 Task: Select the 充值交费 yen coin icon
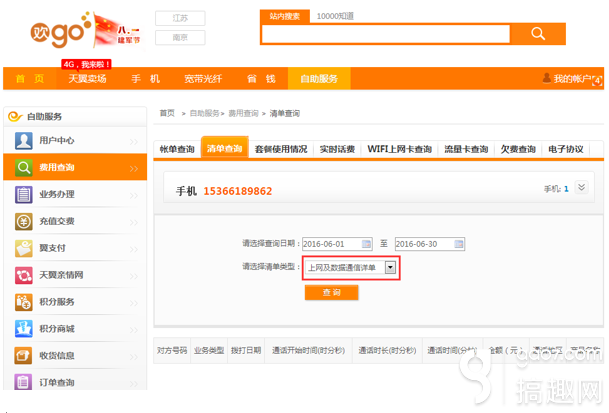click(24, 221)
